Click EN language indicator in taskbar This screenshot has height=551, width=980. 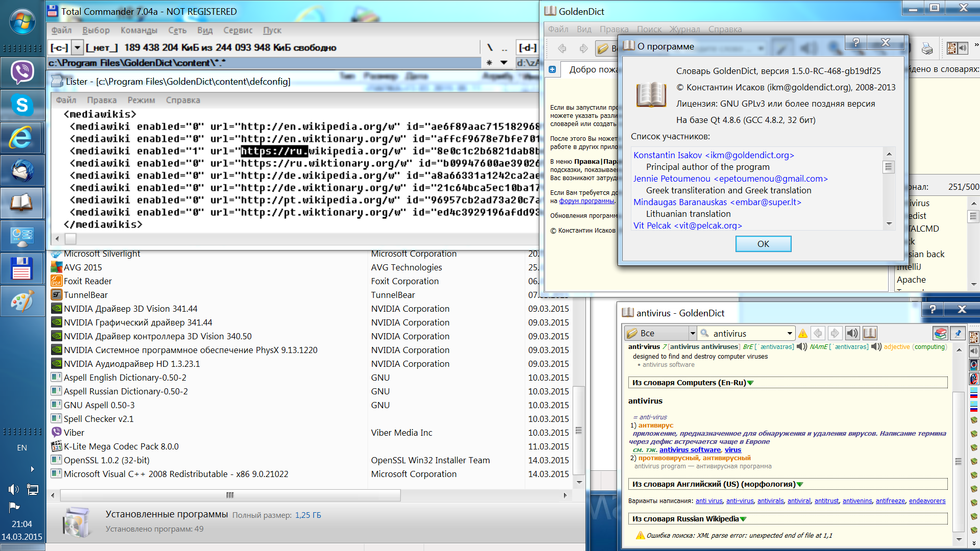(x=22, y=448)
